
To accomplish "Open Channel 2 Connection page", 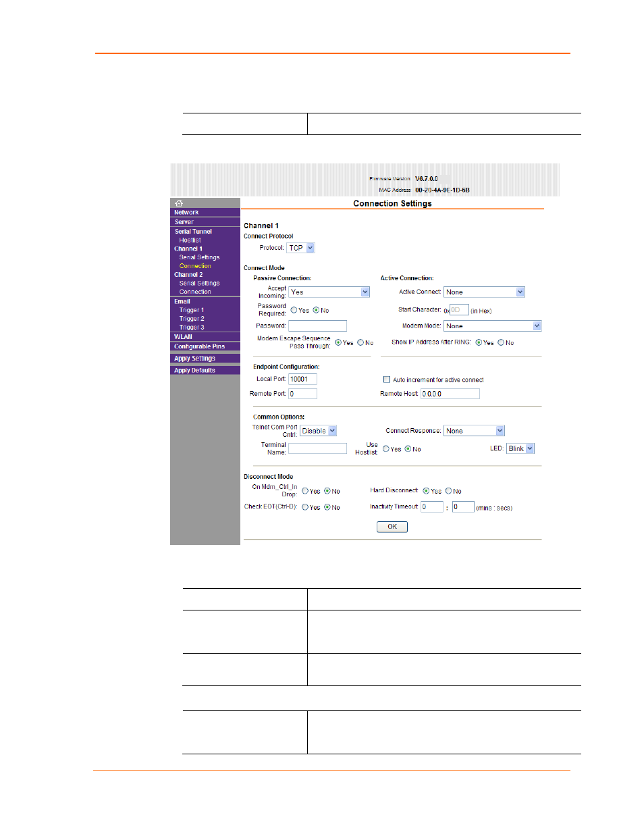I will [x=195, y=292].
